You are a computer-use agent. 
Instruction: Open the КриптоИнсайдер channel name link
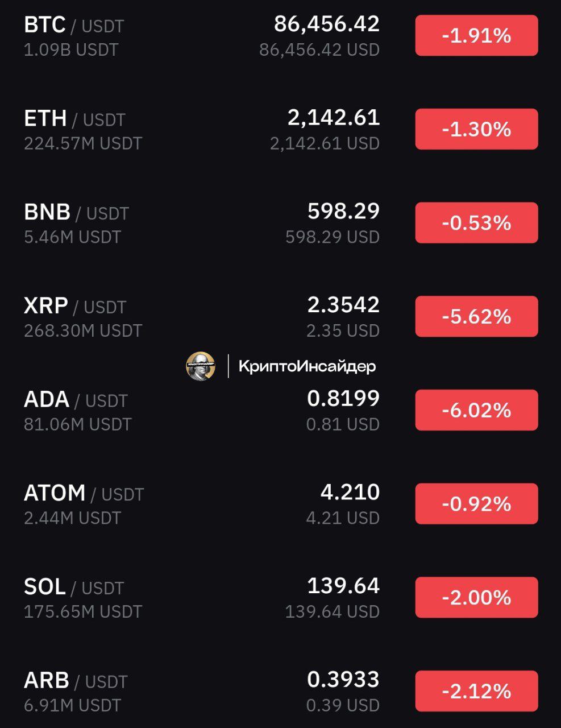pos(307,366)
